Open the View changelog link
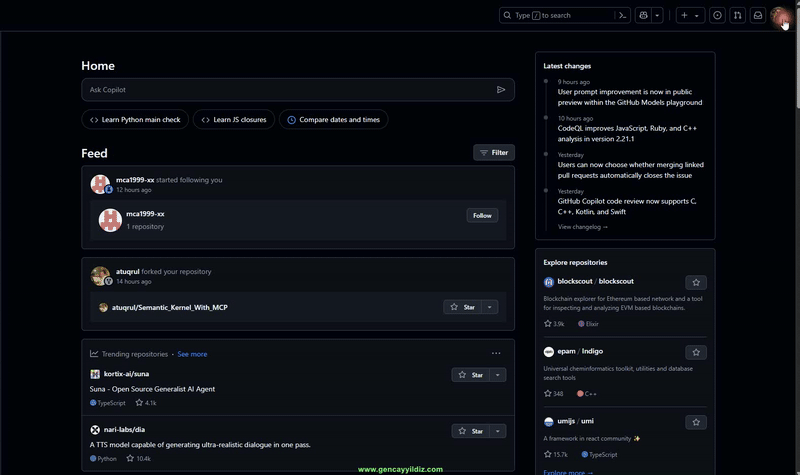 point(582,227)
